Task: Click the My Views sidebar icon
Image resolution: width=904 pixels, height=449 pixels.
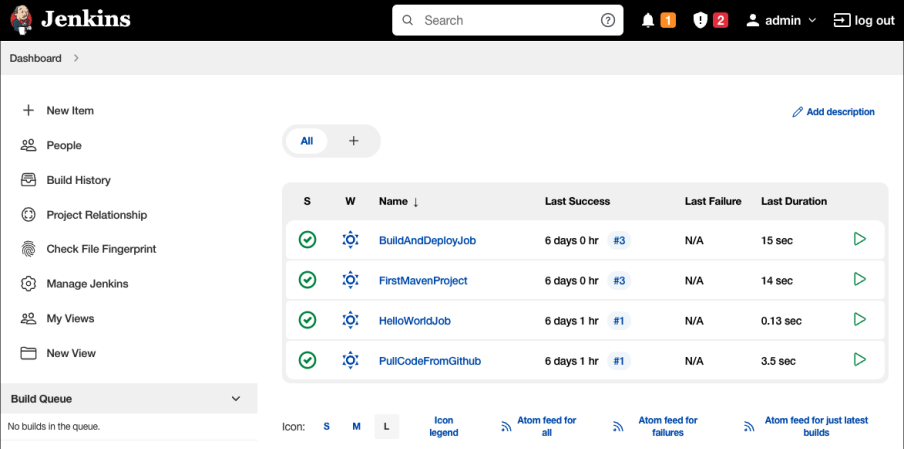Action: point(28,318)
